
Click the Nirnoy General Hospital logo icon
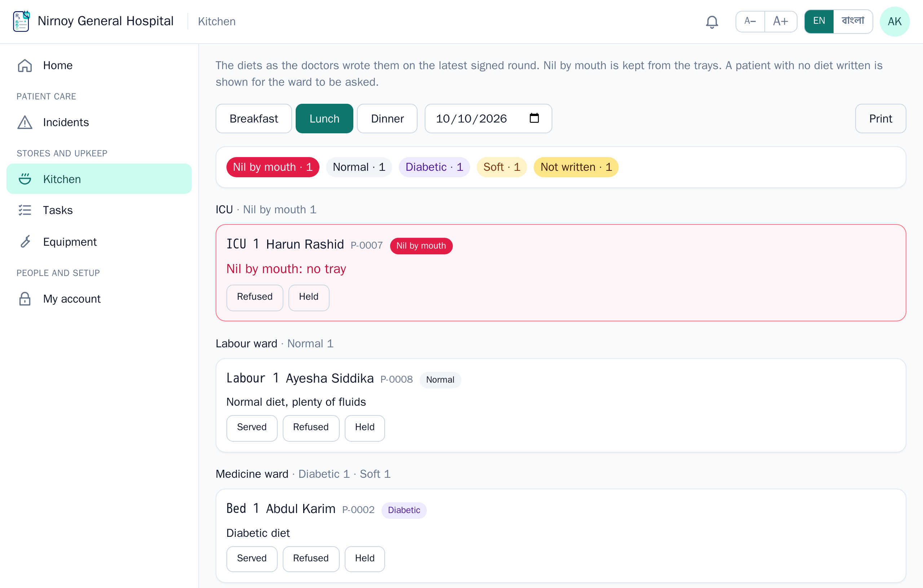tap(22, 21)
